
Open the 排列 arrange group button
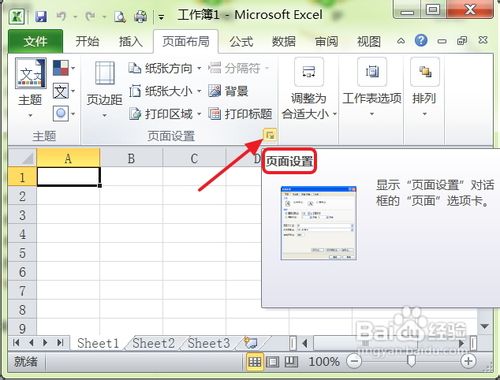click(424, 88)
